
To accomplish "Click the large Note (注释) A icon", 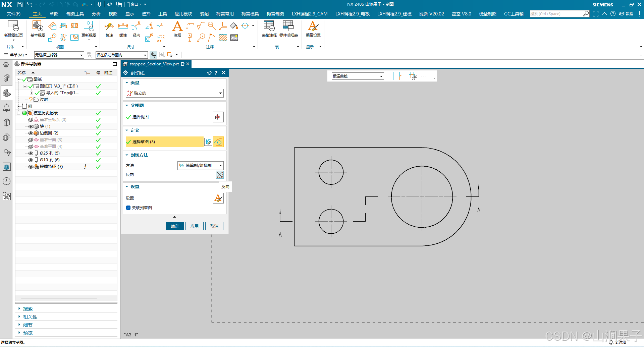I will click(x=177, y=26).
